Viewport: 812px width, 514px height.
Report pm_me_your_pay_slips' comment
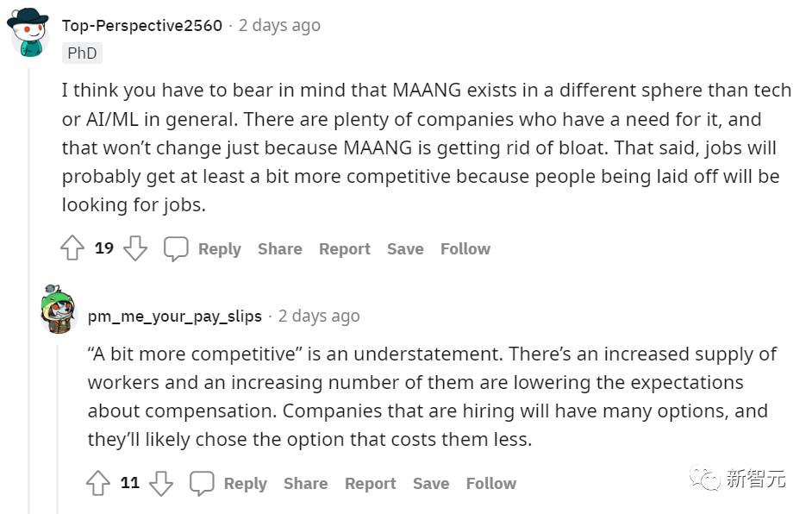pos(370,483)
